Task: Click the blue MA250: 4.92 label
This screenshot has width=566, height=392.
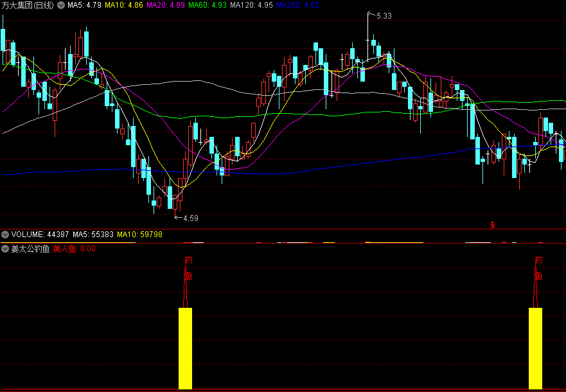Action: click(298, 5)
